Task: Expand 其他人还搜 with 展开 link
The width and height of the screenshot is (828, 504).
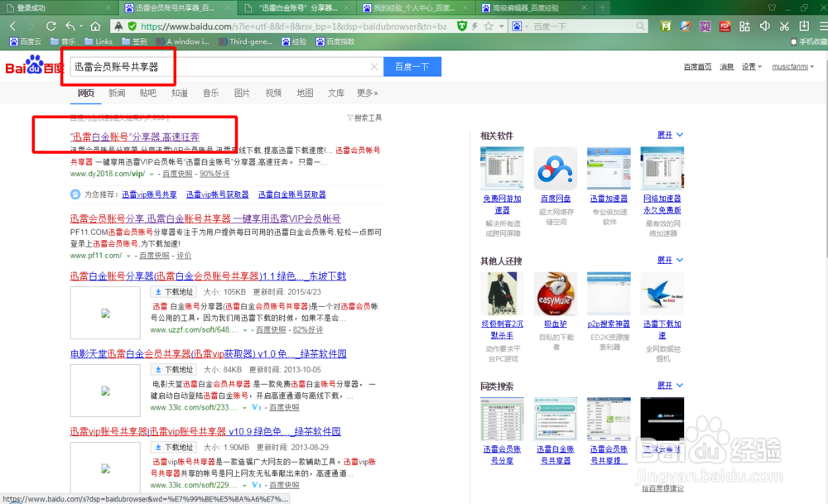Action: [x=670, y=260]
